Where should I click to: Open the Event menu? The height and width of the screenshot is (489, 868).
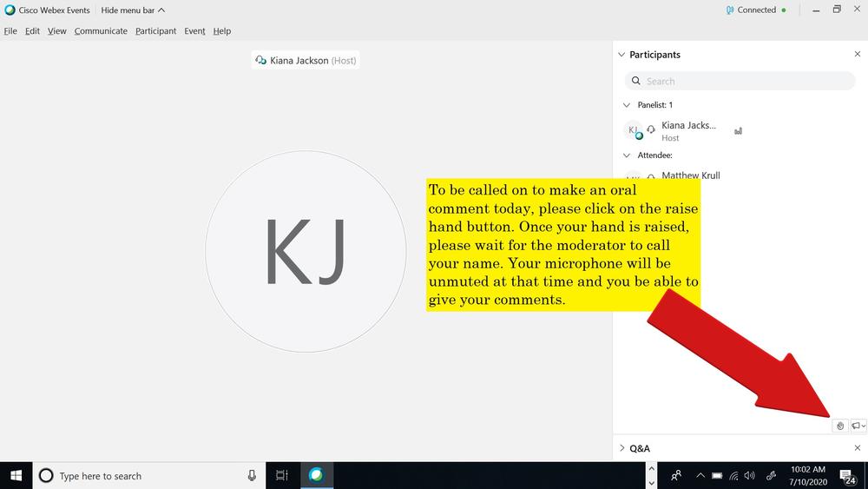pyautogui.click(x=194, y=31)
